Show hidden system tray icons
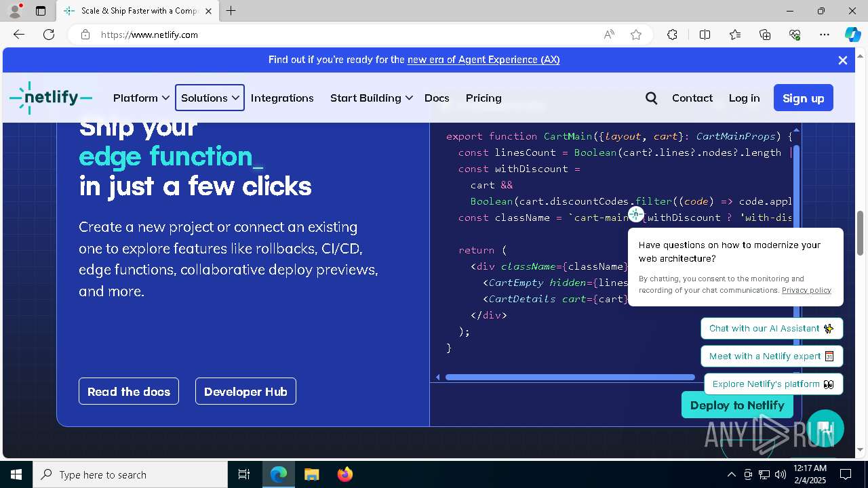 [x=731, y=474]
